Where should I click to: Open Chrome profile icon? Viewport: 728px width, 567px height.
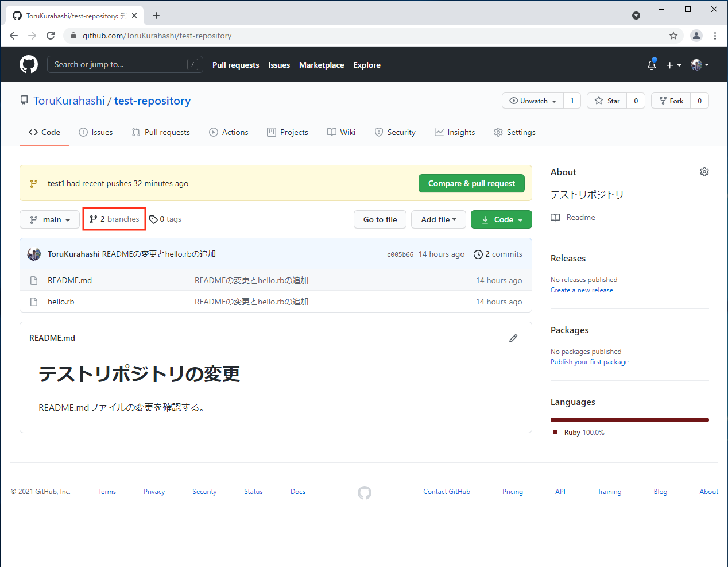(696, 36)
